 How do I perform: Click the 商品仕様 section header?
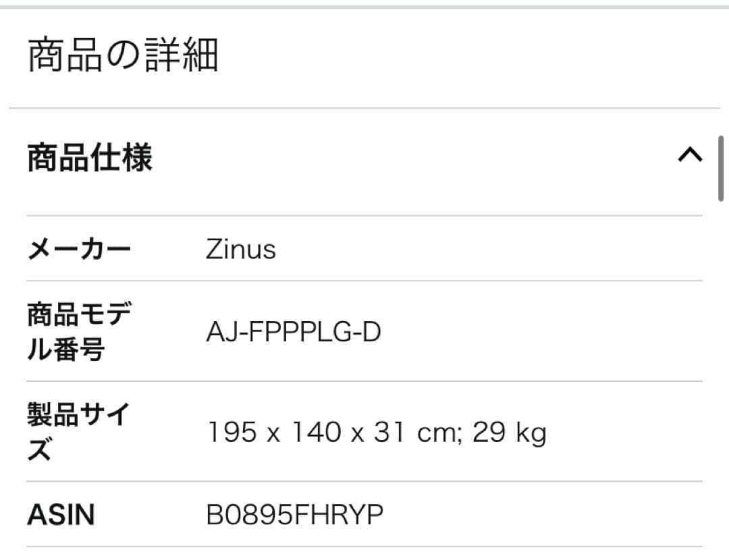(x=90, y=157)
